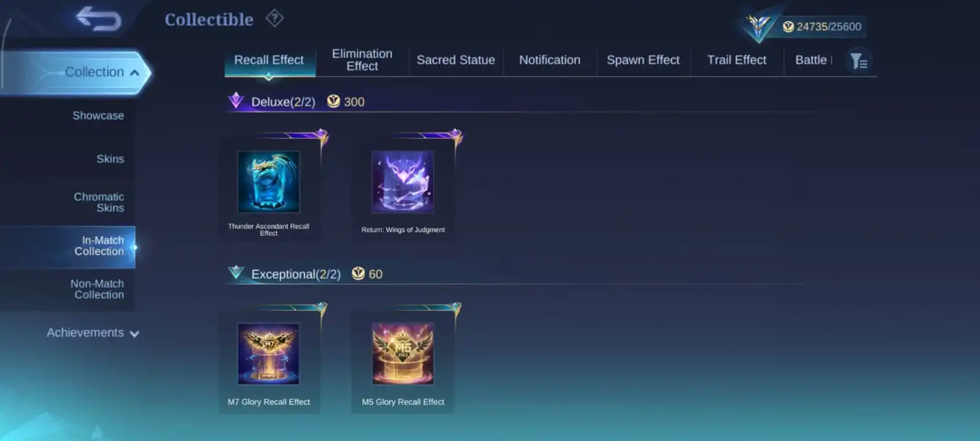The width and height of the screenshot is (980, 441).
Task: Open Showcase in the sidebar
Action: click(98, 116)
